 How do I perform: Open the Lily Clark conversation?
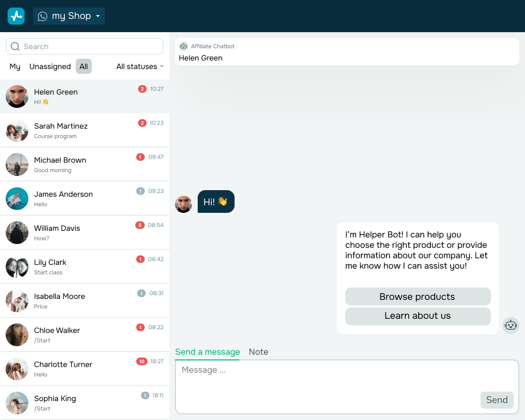[85, 267]
